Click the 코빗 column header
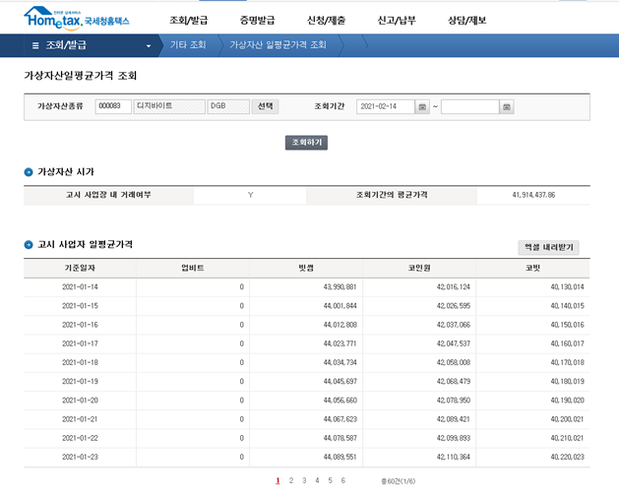The height and width of the screenshot is (497, 619). pos(533,268)
